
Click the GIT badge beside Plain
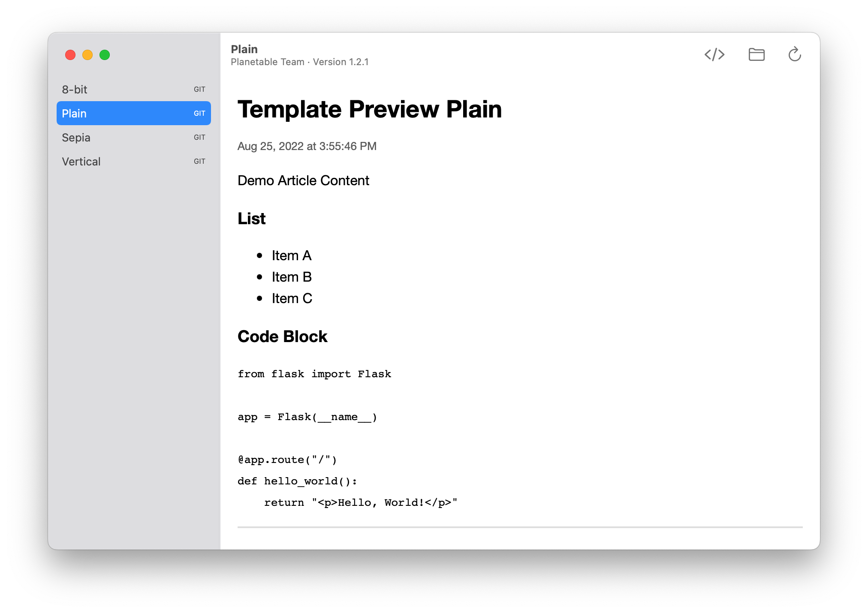point(200,113)
